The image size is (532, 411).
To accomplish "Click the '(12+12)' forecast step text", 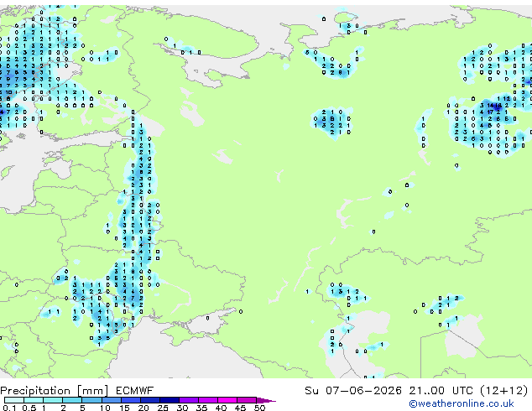I will coord(504,391).
